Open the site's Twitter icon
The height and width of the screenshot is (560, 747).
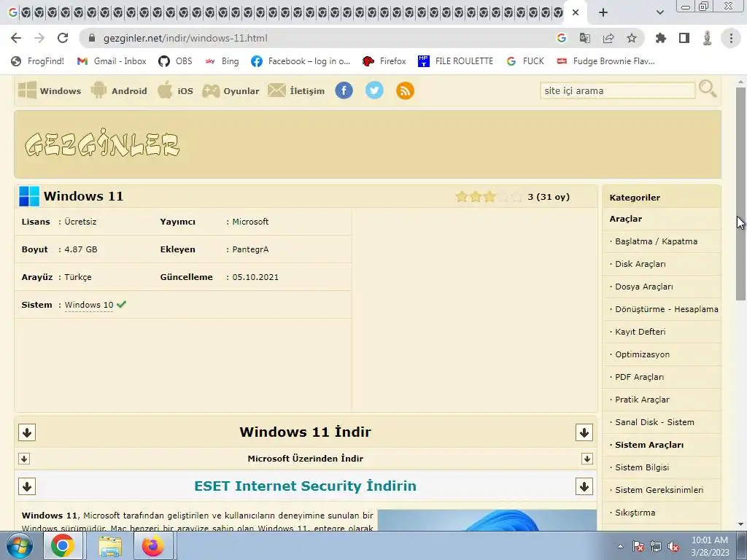coord(374,90)
